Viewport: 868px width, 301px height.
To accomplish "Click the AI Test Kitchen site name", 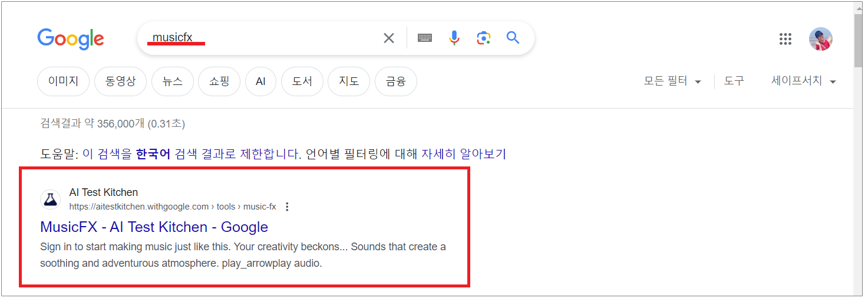I will tap(104, 192).
